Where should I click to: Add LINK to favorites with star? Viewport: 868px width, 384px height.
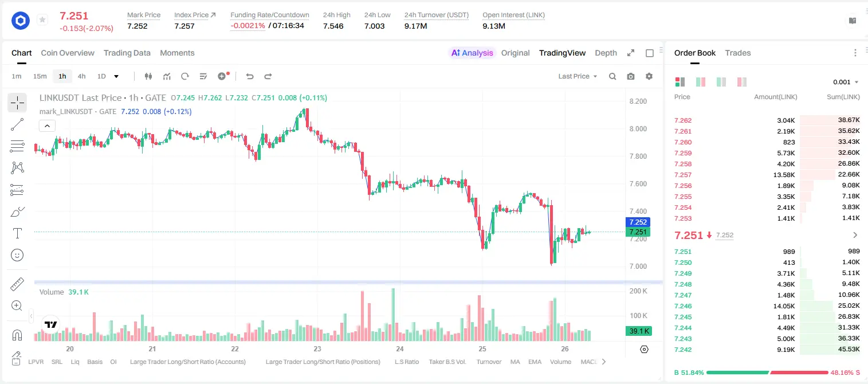(x=42, y=20)
